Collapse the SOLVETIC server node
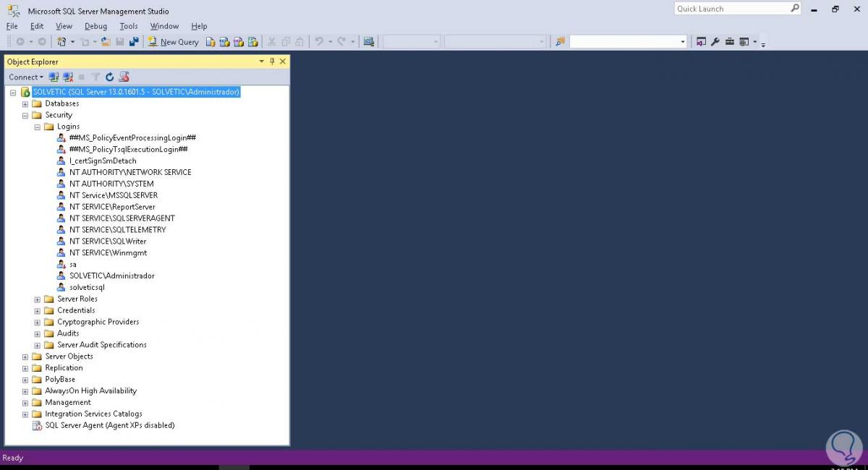Screen dimensions: 868x470 pyautogui.click(x=13, y=93)
